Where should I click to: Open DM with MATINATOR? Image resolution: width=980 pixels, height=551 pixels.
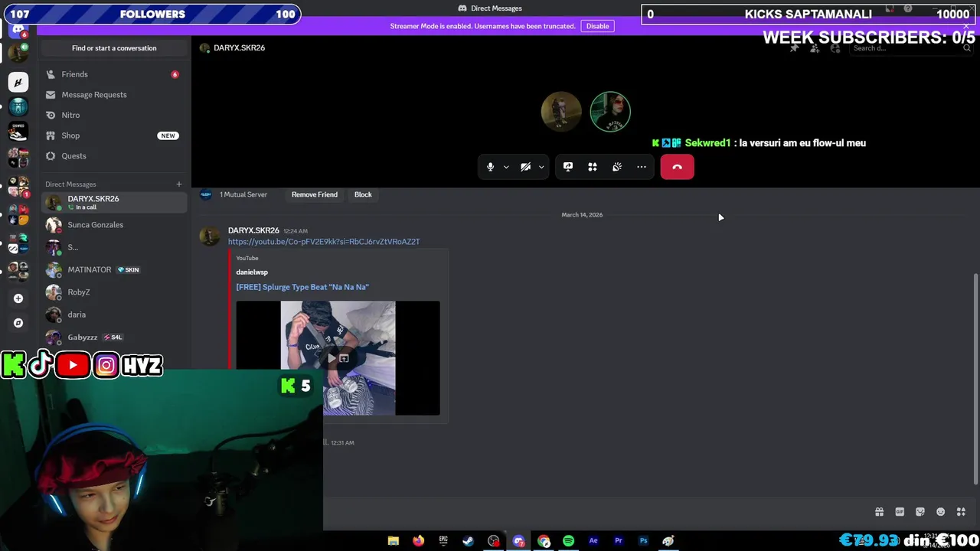114,269
